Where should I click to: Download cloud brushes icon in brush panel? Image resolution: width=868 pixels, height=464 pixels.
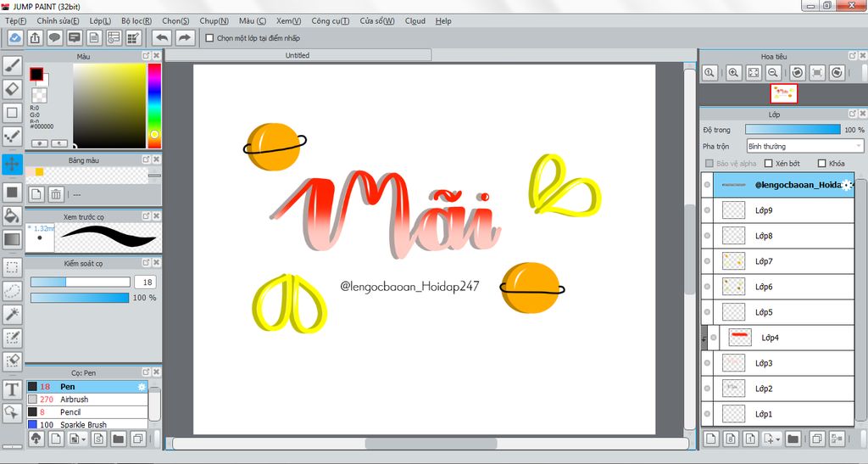click(36, 439)
